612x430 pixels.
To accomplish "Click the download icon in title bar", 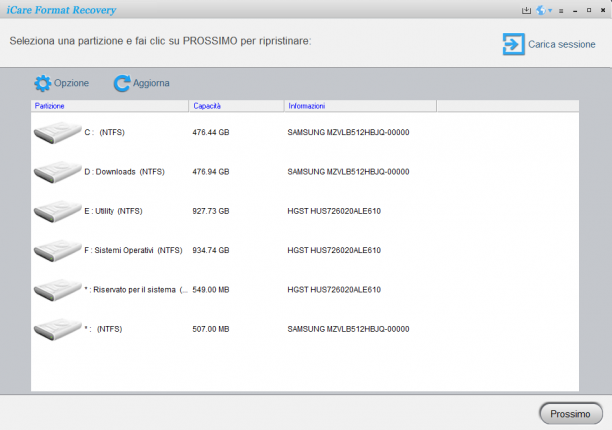I will (x=526, y=11).
